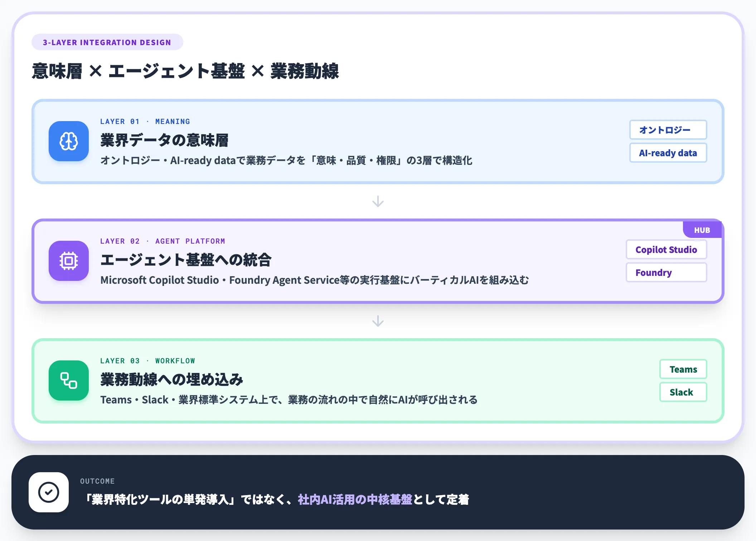The image size is (756, 541).
Task: Click the heading 意味層 × エージェント基盤 × 業務動線
Action: pos(185,71)
